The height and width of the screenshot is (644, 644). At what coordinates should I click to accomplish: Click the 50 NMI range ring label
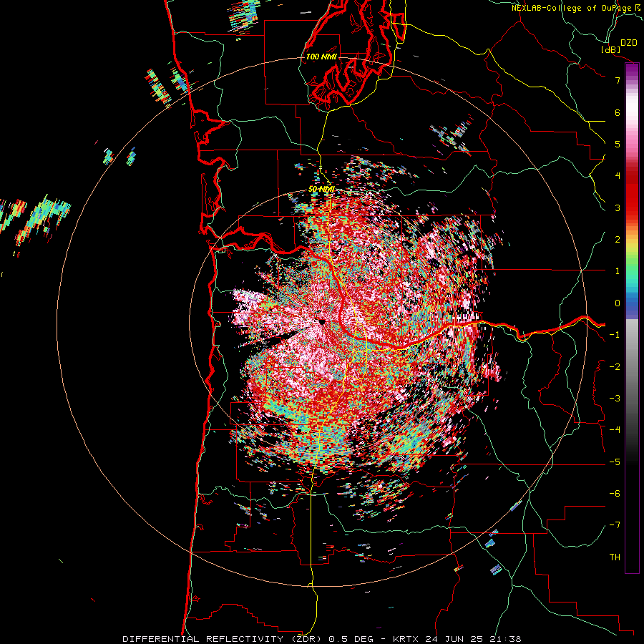pos(321,190)
